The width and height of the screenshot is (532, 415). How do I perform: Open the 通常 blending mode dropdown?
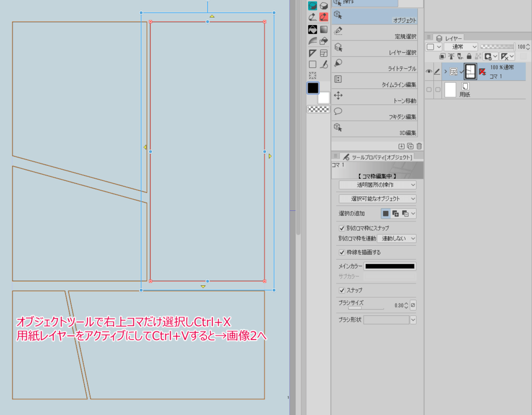pyautogui.click(x=461, y=47)
